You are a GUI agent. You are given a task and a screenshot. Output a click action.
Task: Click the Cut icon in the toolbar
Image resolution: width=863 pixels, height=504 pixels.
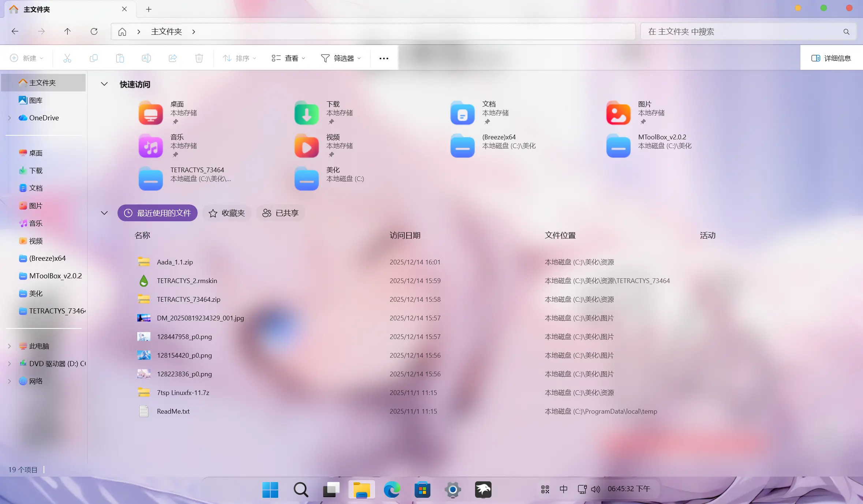coord(67,58)
